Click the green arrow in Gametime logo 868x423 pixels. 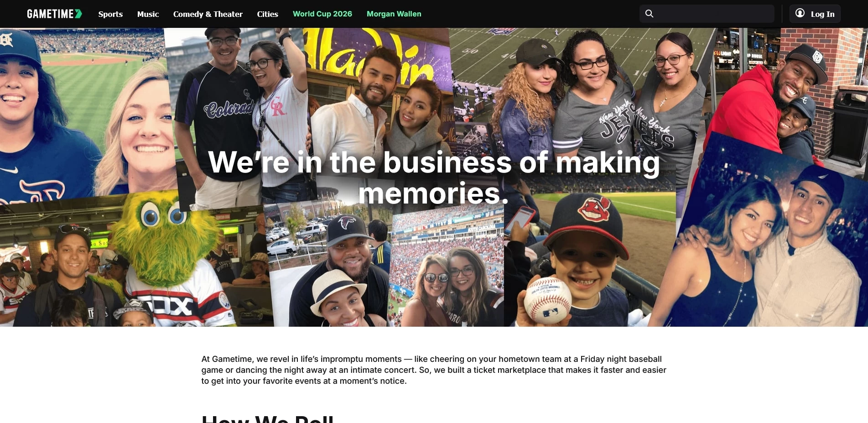pyautogui.click(x=78, y=14)
